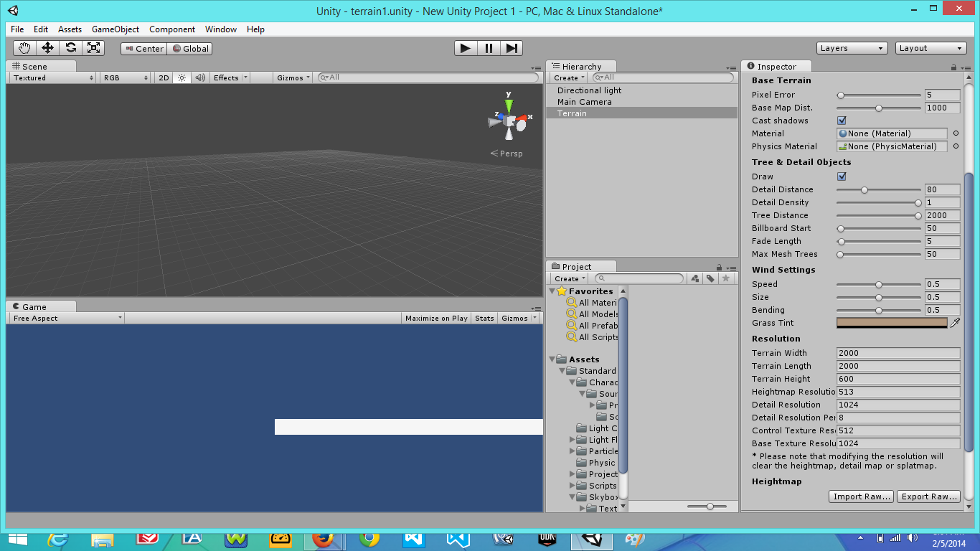Adjust the Detail Distance slider
Viewport: 980px width, 551px height.
coord(879,189)
